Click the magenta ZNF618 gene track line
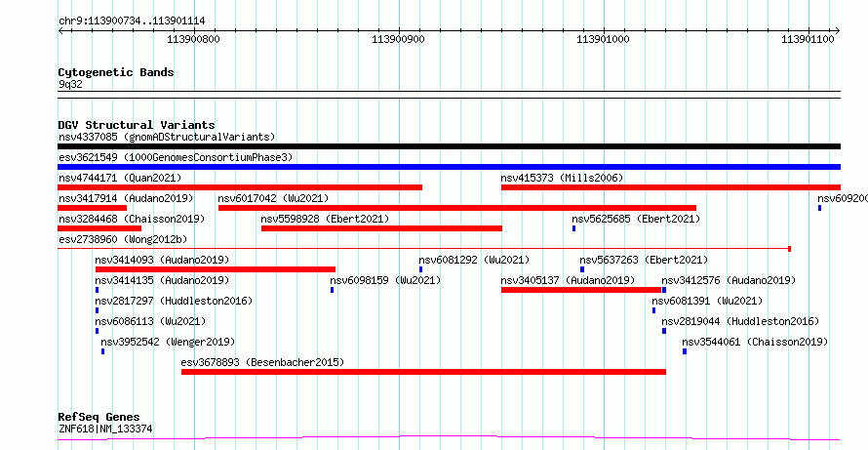The height and width of the screenshot is (450, 868). 449,438
